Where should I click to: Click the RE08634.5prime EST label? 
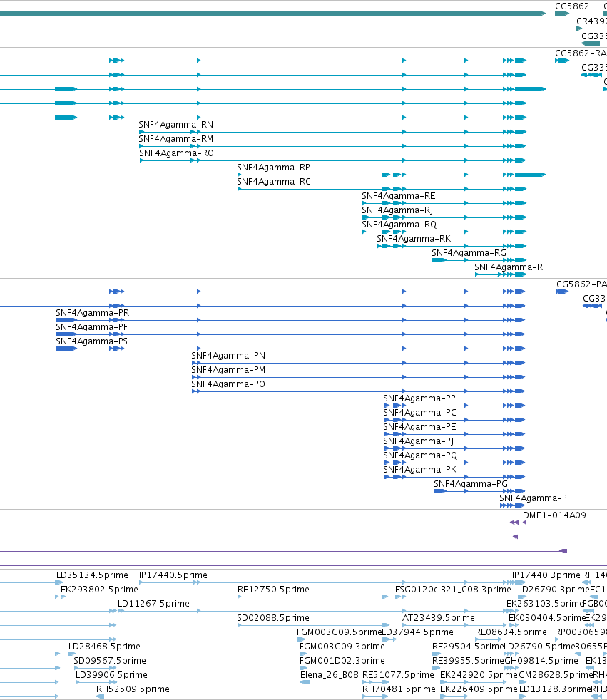point(511,632)
